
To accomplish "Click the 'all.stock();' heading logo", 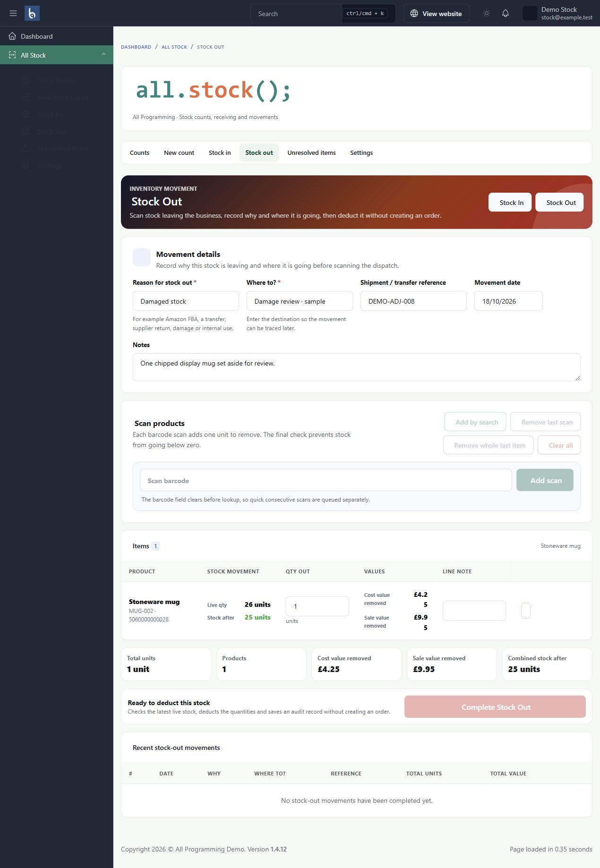I will coord(213,90).
